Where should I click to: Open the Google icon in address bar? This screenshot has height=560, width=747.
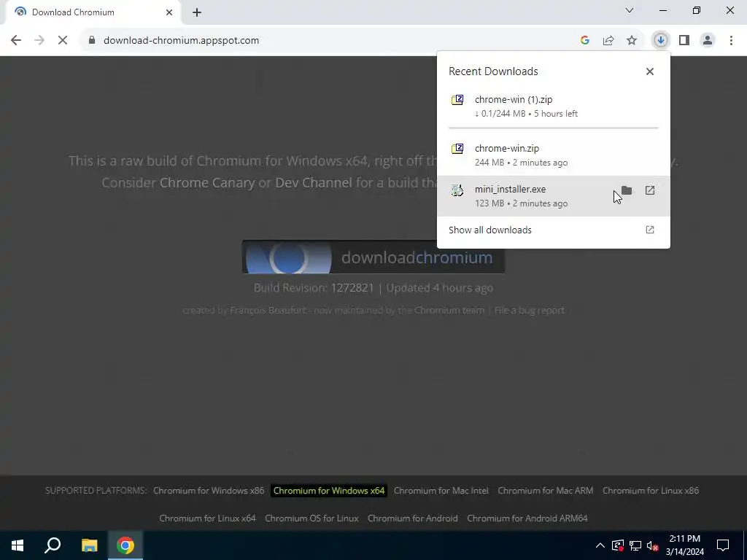(x=585, y=41)
